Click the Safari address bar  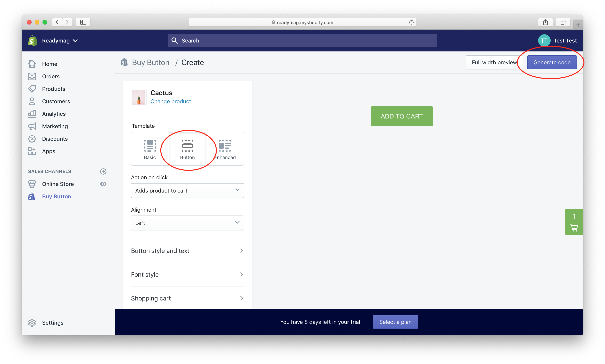tap(302, 22)
